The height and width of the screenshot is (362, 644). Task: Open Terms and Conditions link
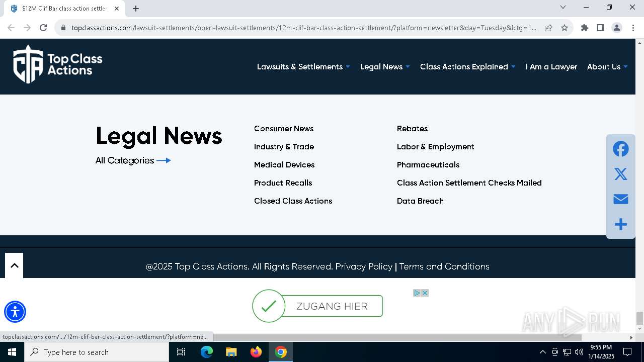444,266
